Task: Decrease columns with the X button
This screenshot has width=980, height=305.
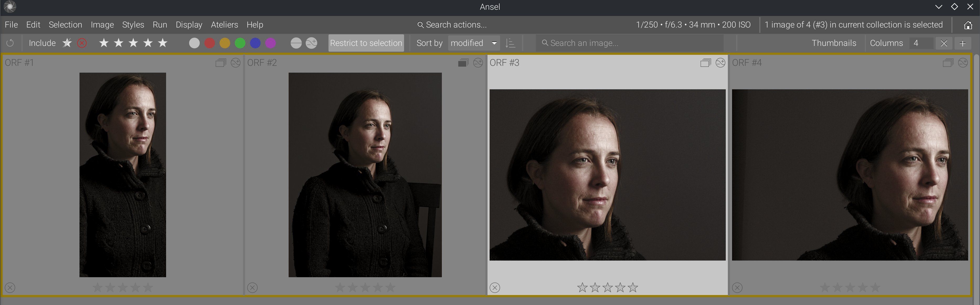Action: click(944, 43)
